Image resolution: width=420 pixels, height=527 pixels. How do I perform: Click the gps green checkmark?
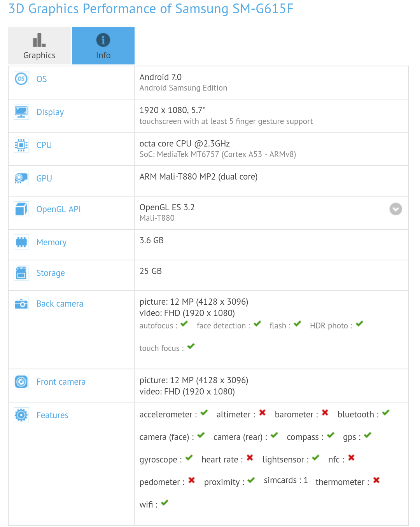(368, 435)
